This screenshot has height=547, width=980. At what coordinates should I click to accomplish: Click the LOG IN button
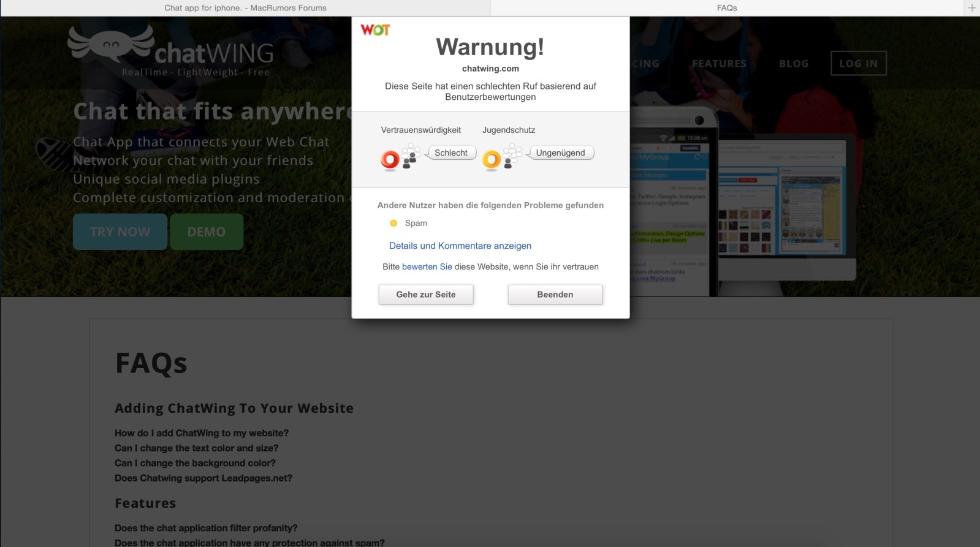[x=859, y=64]
